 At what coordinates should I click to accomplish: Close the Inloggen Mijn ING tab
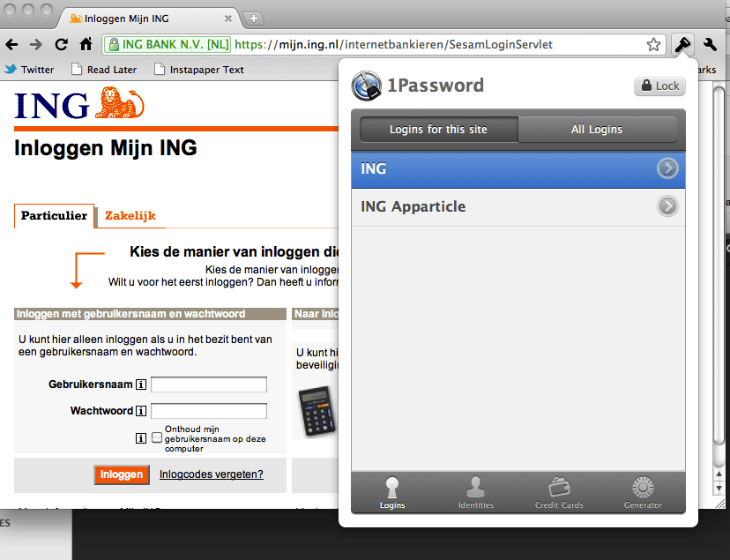228,19
